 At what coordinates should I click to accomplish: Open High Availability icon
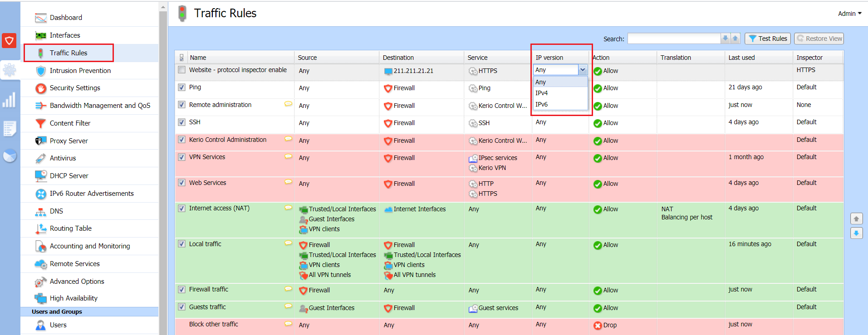tap(41, 298)
